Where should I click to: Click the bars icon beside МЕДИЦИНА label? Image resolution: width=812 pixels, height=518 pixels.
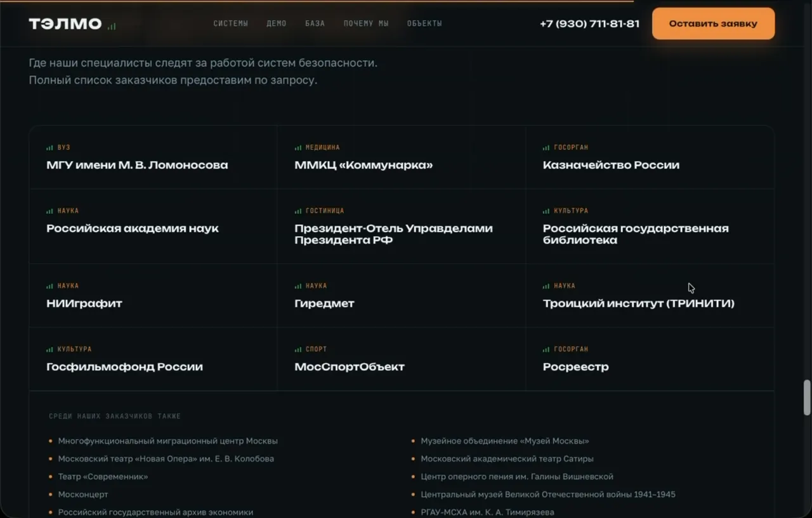[298, 148]
